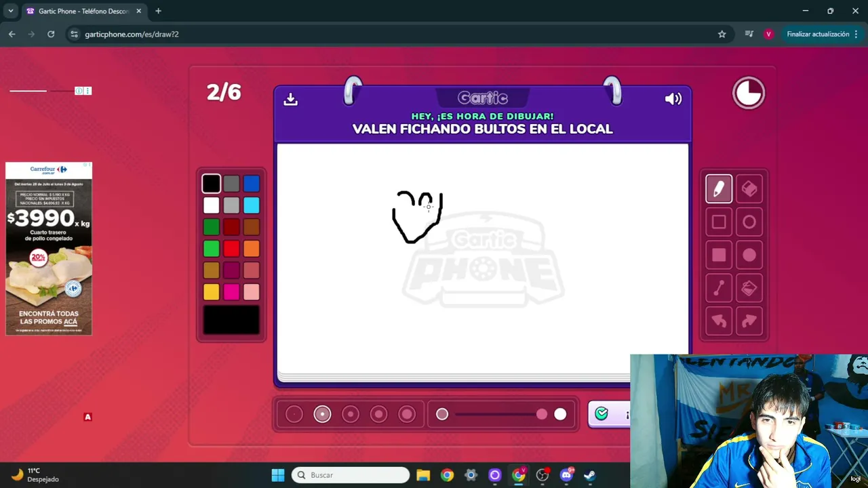The width and height of the screenshot is (868, 488).
Task: Open File Explorer from the taskbar
Action: (x=423, y=475)
